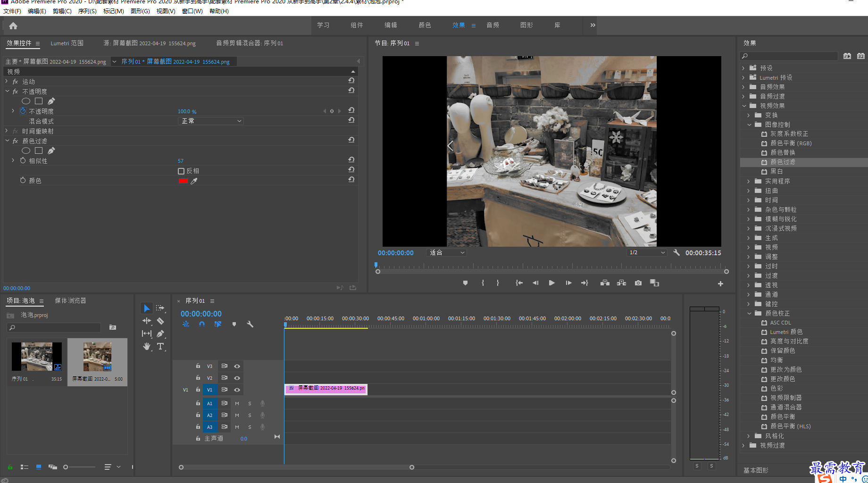Click the 效果 panel search field

coord(789,56)
